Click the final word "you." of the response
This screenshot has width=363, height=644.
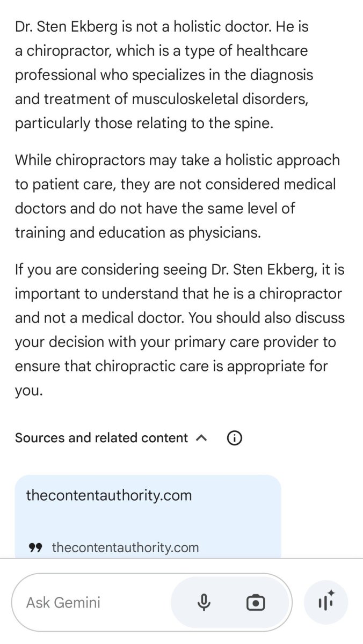coord(28,391)
